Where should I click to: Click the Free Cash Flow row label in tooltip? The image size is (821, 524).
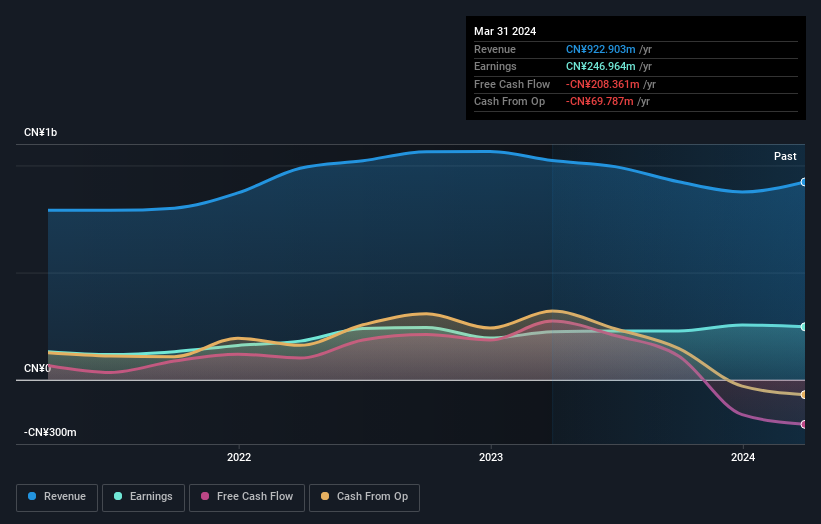tap(512, 84)
